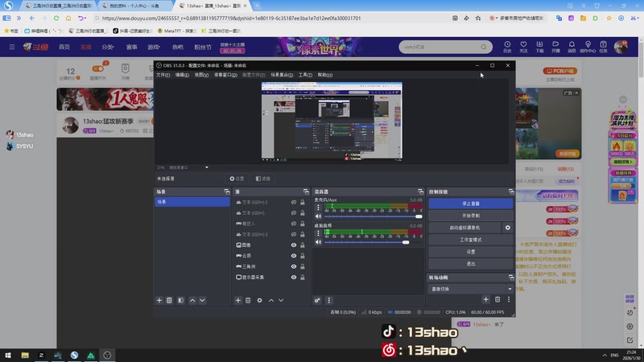Mute the 麦克风/Aux channel

pyautogui.click(x=318, y=216)
